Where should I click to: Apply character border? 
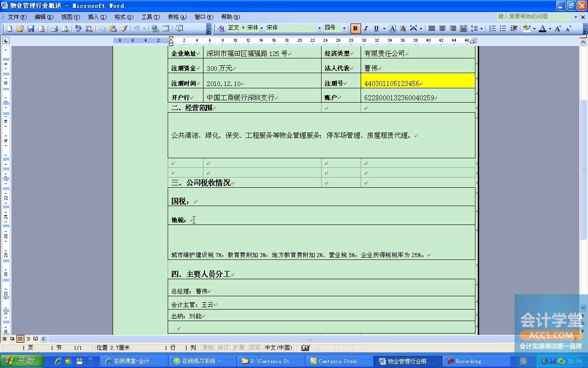coord(392,29)
